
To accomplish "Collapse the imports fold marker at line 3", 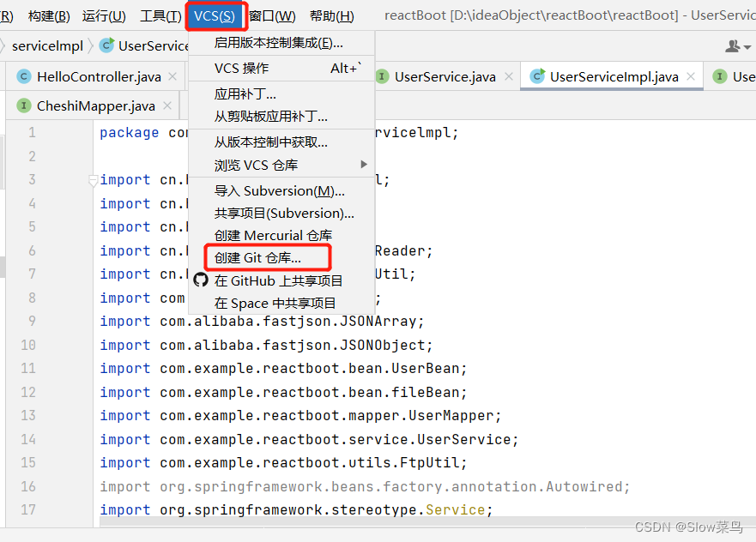I will coord(93,181).
